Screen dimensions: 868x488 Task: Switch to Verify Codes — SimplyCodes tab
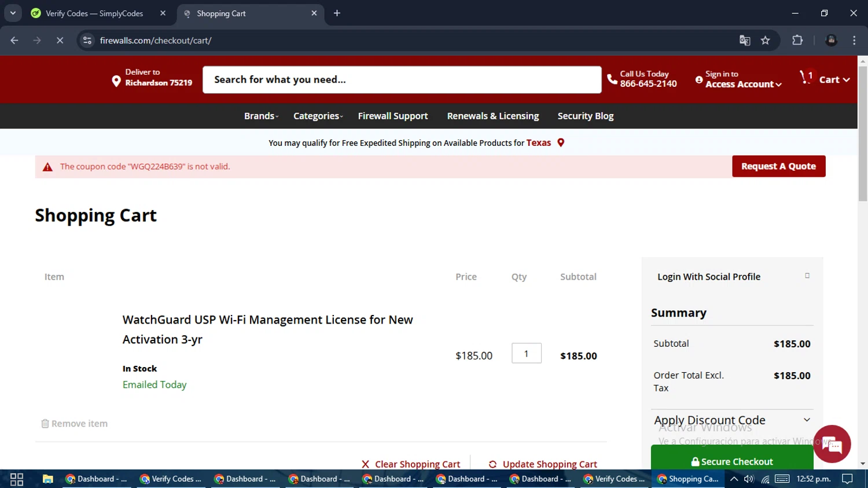point(94,13)
